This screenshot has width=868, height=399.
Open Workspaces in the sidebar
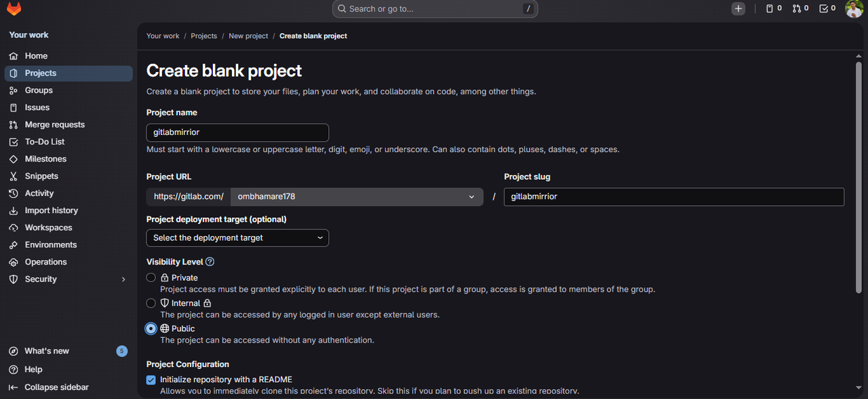68,228
